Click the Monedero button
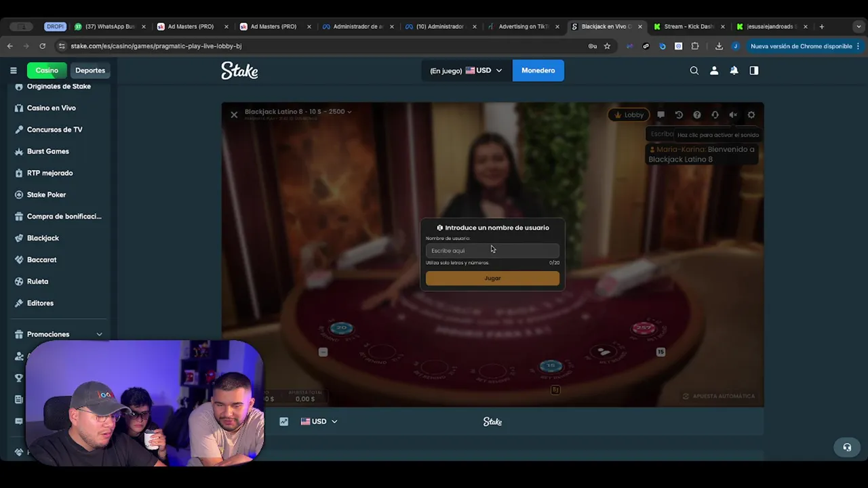868x488 pixels. (x=538, y=70)
